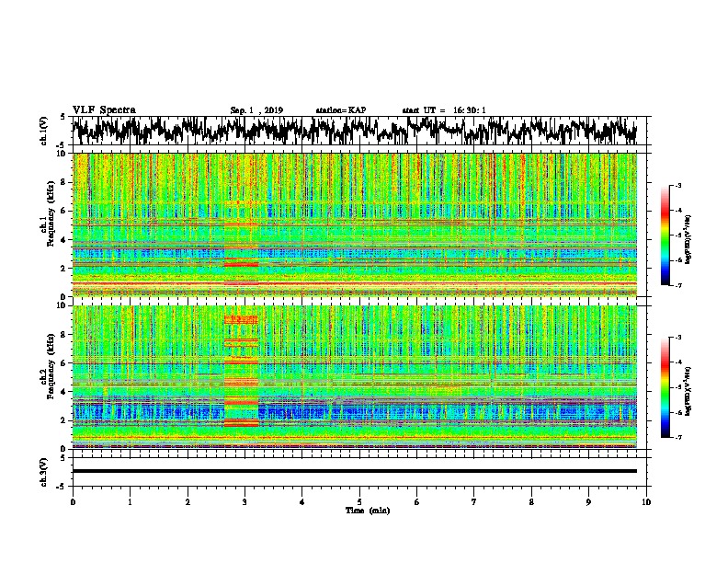Screen dimensions: 728x563
Task: Click the red 2 kHz band in ch.1 spectrogram
Action: click(242, 264)
